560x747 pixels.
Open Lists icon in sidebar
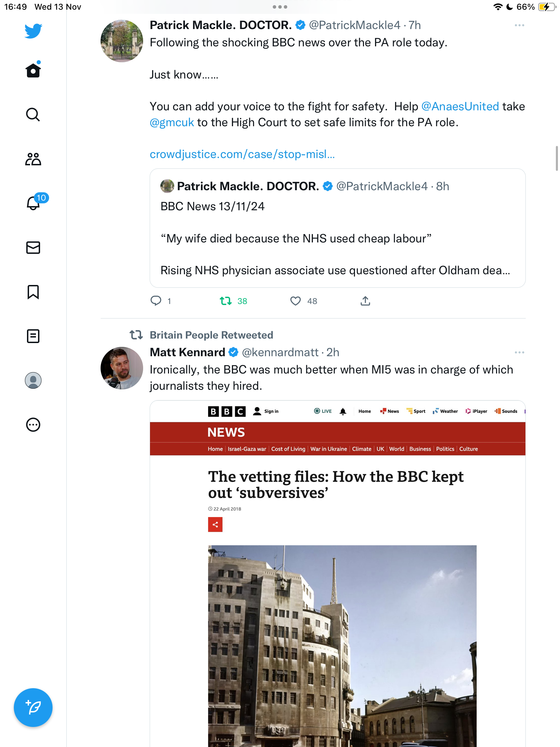[33, 336]
